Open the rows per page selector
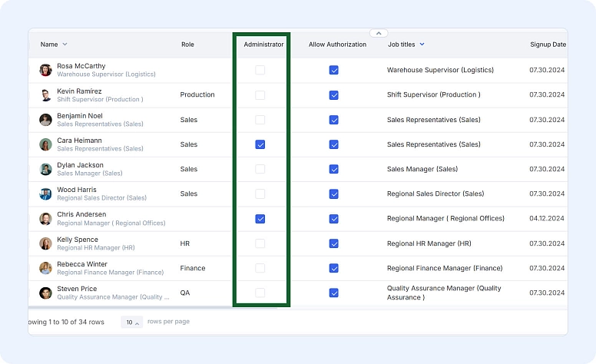The height and width of the screenshot is (364, 596). click(x=133, y=323)
